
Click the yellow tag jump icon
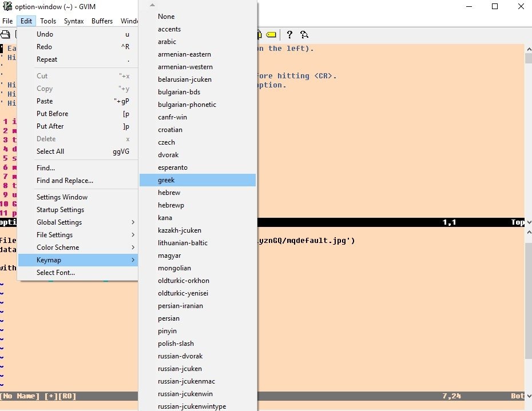click(x=271, y=35)
